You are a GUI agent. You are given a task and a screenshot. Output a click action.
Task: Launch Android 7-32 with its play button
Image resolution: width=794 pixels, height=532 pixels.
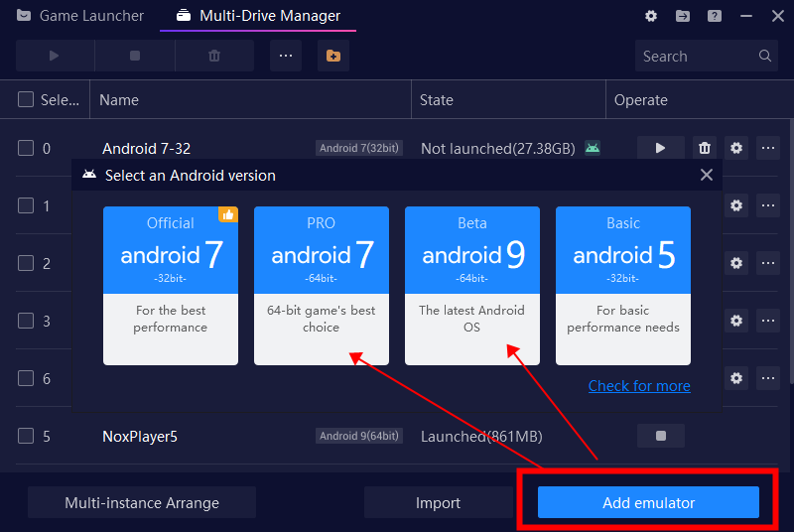(660, 148)
